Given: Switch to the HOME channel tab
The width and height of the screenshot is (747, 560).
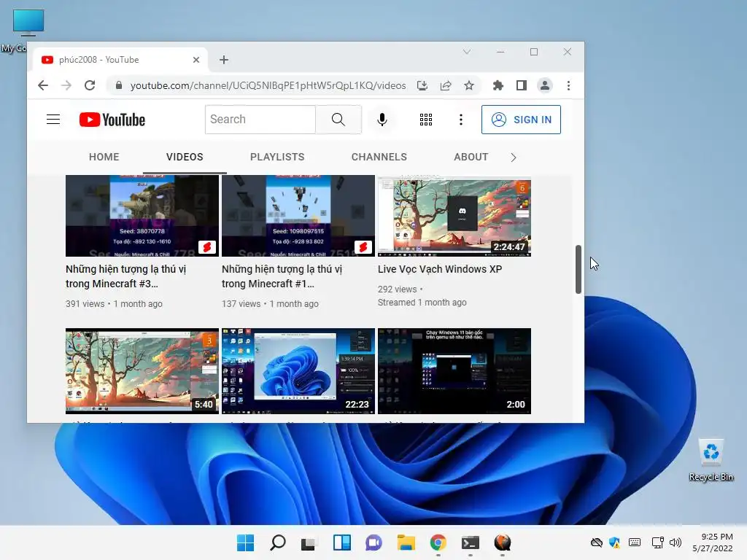Looking at the screenshot, I should (104, 157).
